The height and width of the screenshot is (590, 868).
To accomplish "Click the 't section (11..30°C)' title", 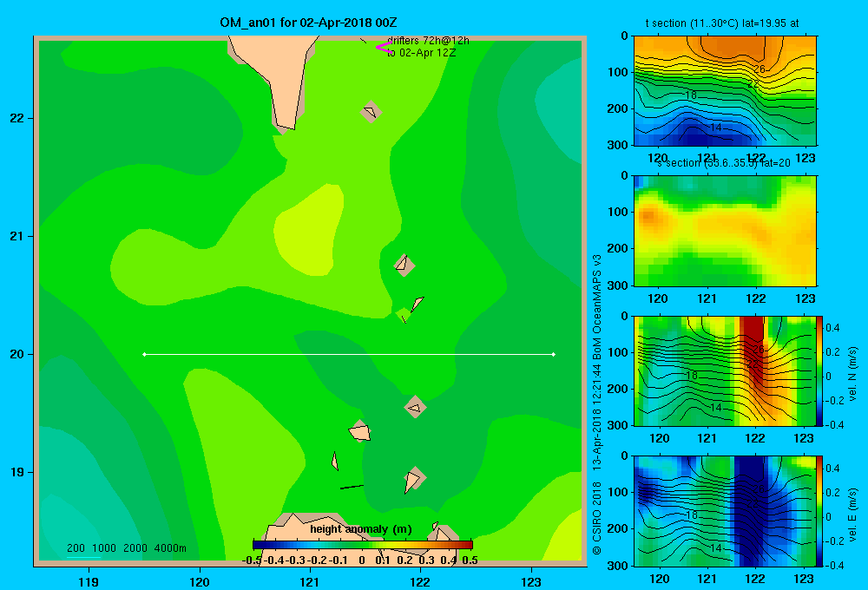I will coord(722,23).
